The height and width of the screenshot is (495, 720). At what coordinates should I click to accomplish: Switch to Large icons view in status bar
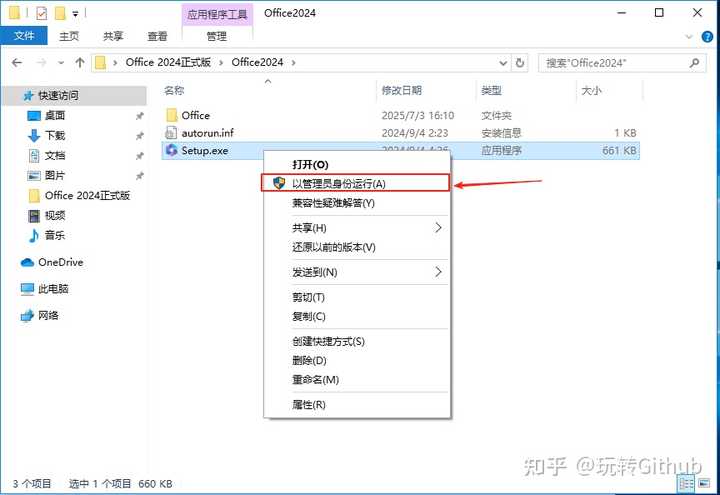pos(704,483)
